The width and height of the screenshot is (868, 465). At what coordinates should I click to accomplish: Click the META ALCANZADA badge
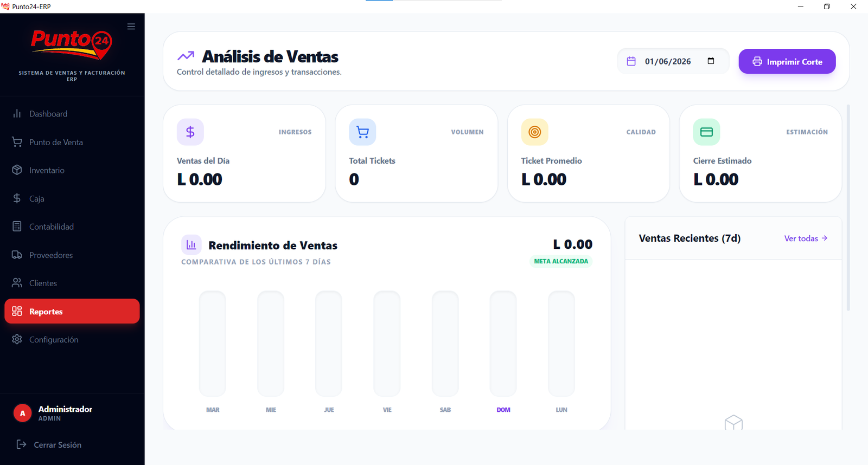561,261
